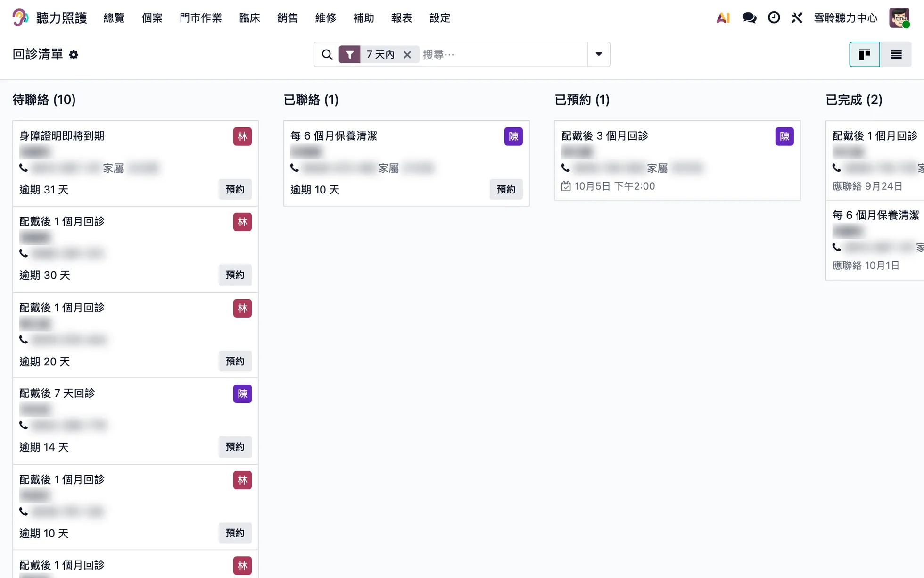Open the 補助 menu
This screenshot has width=924, height=578.
(363, 18)
